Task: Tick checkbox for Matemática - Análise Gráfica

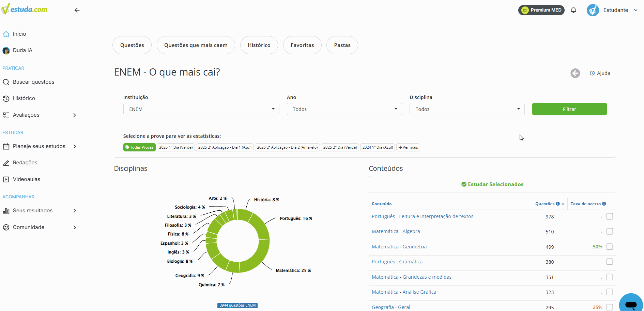Action: click(610, 292)
